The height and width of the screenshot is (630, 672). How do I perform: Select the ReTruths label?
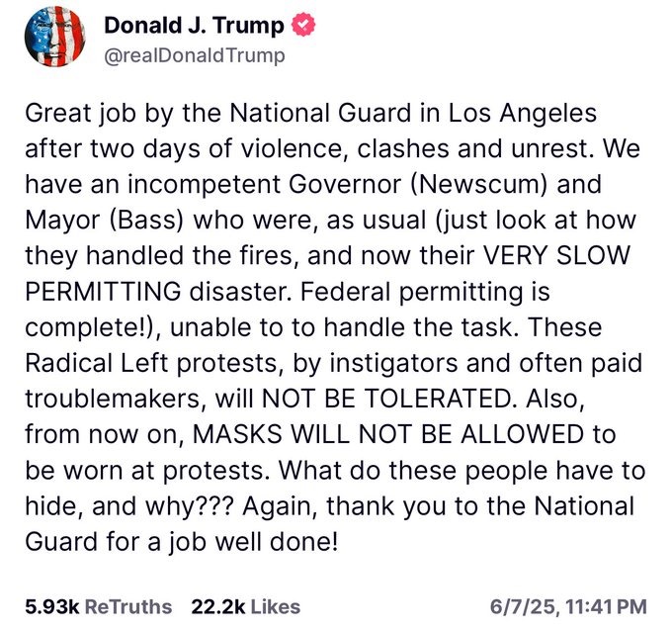(x=128, y=607)
